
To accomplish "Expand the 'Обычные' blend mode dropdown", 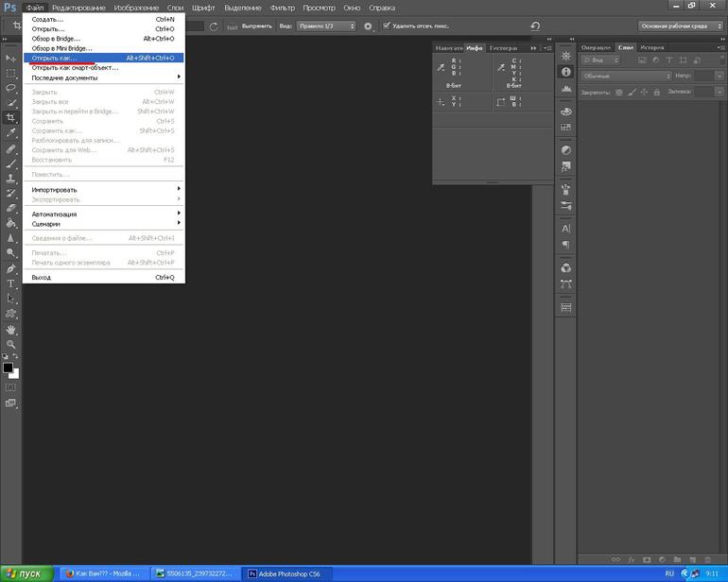I will point(626,76).
